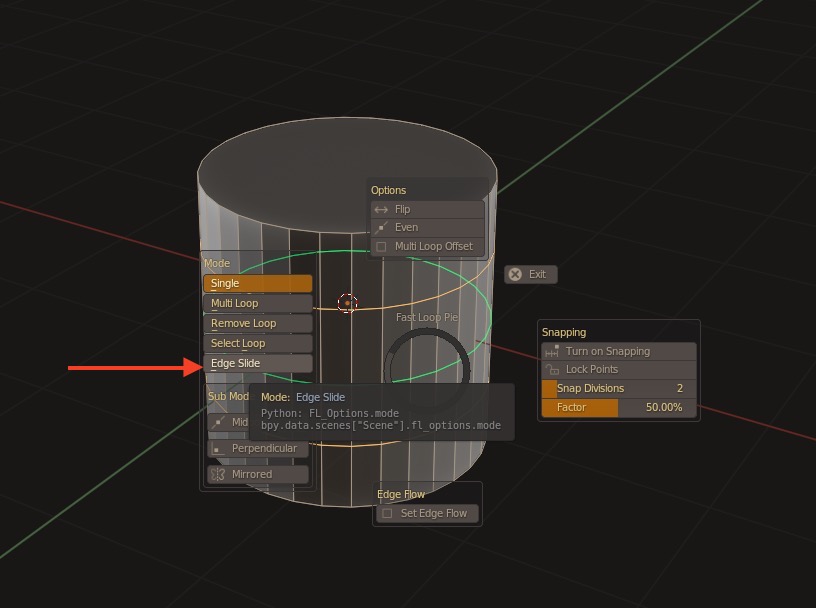The image size is (816, 608).
Task: Click the Exit button
Action: pos(530,274)
